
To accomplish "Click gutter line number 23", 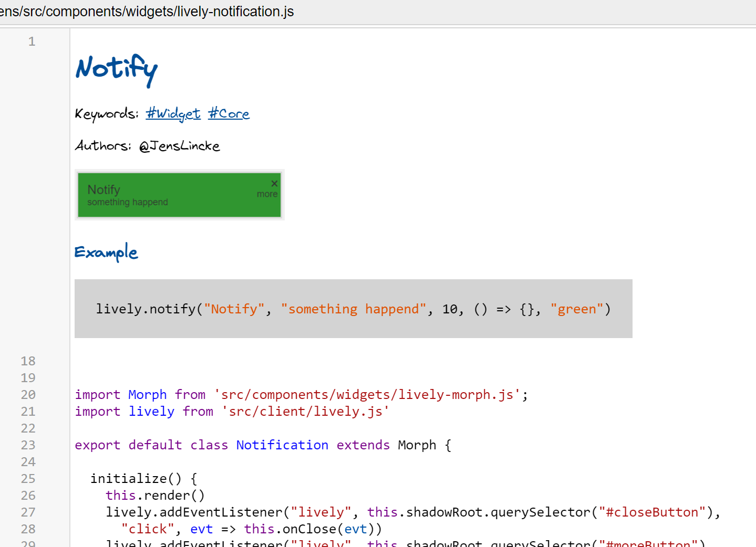I will tap(28, 445).
